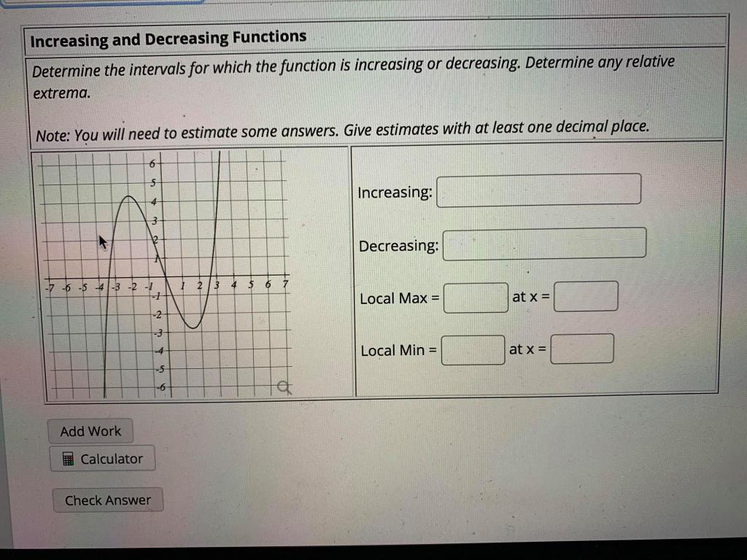This screenshot has width=747, height=560.
Task: Click the Increasing label next to its box
Action: tap(393, 191)
